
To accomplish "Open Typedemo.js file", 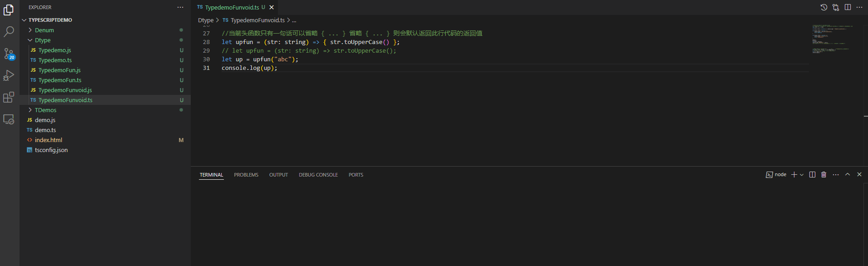I will pos(105,50).
